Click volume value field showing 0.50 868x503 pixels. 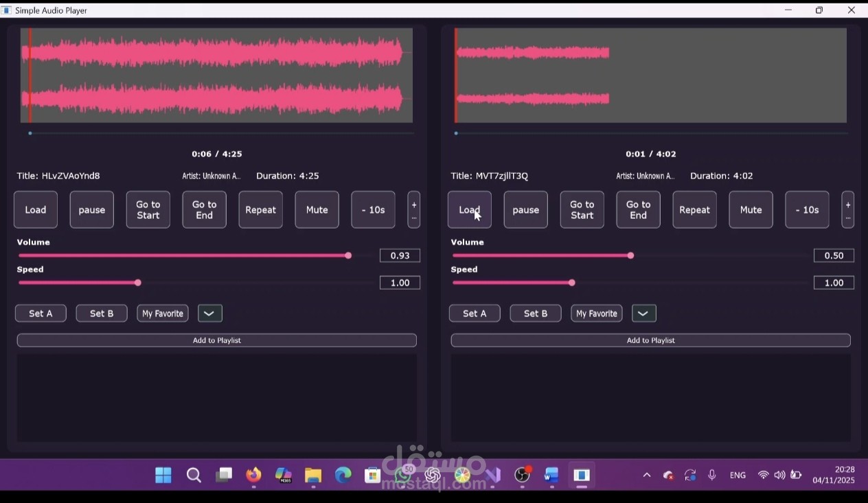[x=834, y=255]
